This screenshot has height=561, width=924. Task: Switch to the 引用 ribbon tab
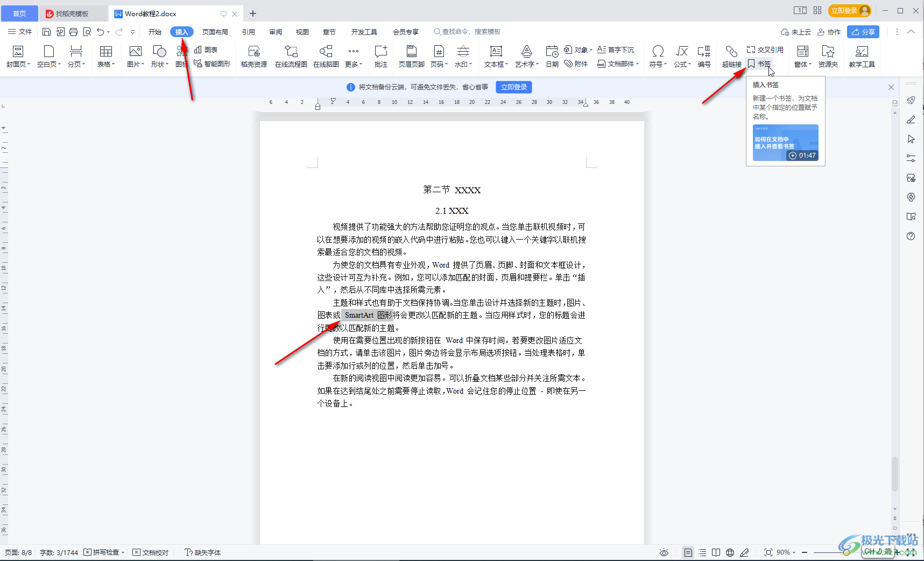point(249,32)
